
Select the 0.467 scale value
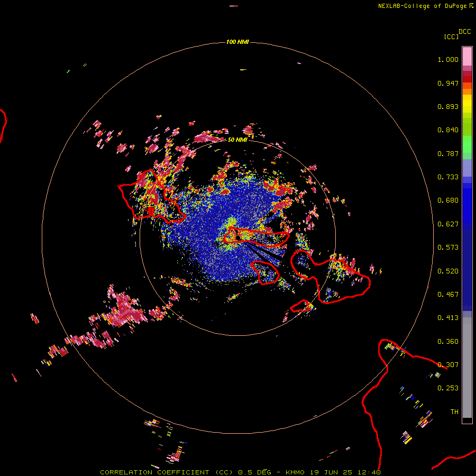coord(448,295)
